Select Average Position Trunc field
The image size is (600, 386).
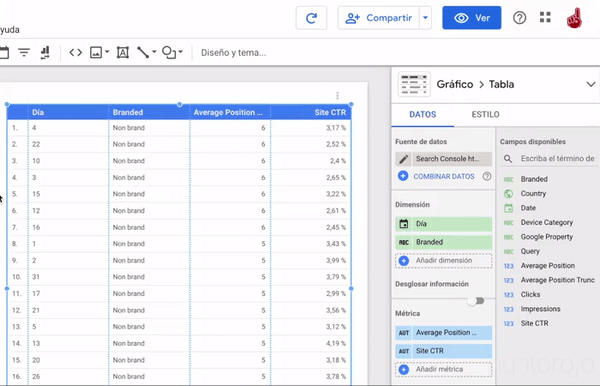point(558,280)
